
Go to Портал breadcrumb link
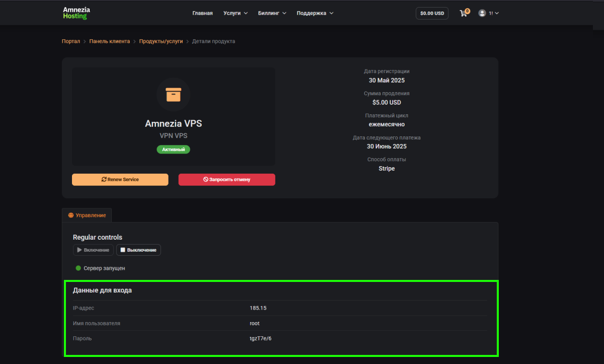tap(71, 41)
